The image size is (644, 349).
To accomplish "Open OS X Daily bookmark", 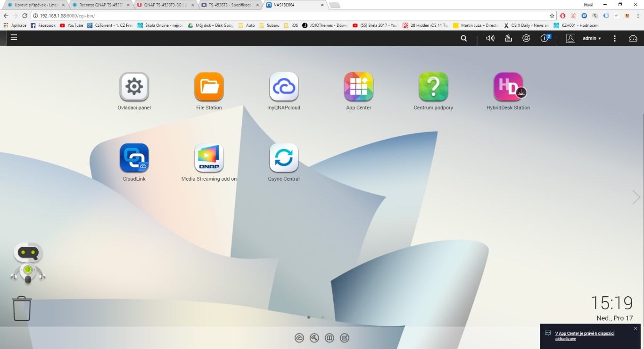I will tap(526, 25).
